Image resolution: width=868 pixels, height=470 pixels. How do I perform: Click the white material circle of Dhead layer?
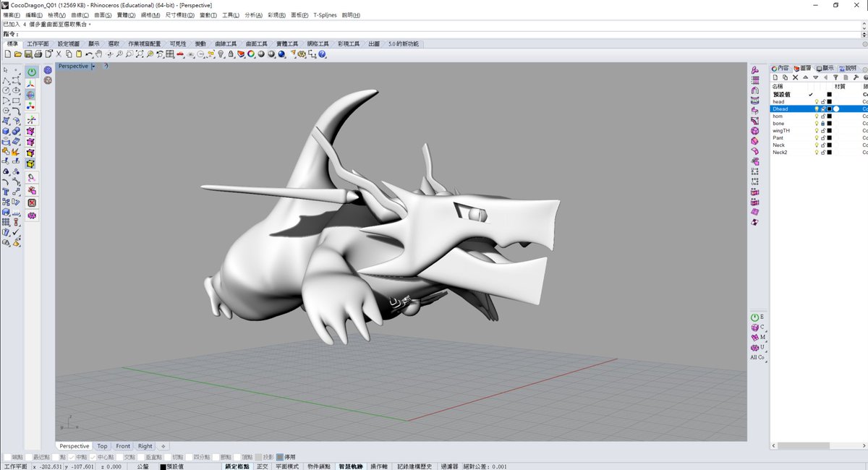click(x=836, y=109)
